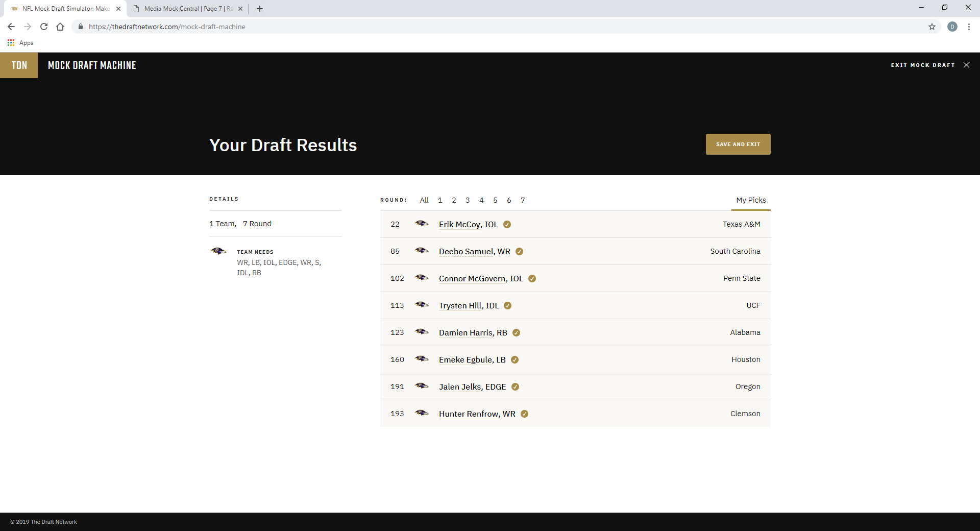Click the checkmark badge beside Hunter Renfrow
The height and width of the screenshot is (531, 980).
(x=524, y=414)
